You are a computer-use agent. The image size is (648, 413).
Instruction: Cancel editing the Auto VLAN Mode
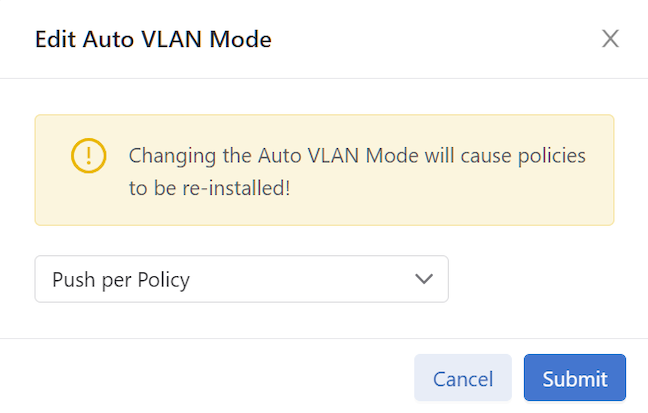(x=463, y=377)
